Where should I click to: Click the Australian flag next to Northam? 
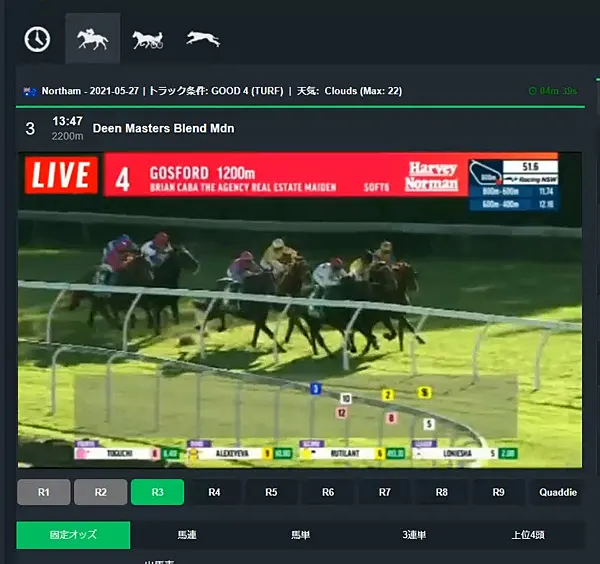click(30, 91)
